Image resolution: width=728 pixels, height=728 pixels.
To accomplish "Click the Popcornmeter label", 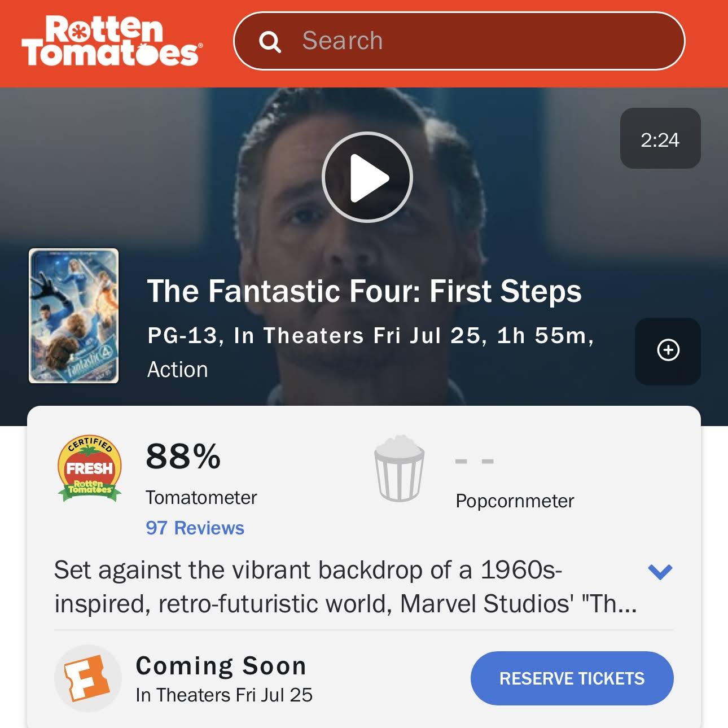I will 515,501.
